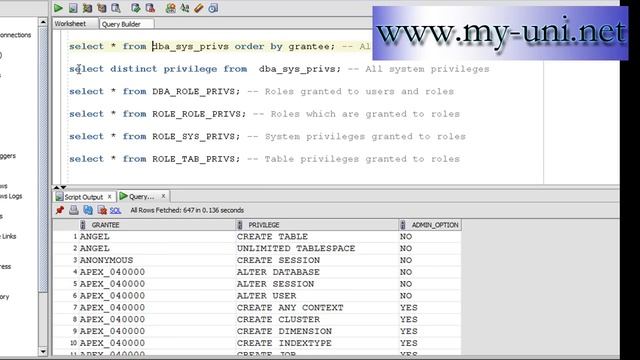640x360 pixels.
Task: Click the ROLE_TAB_PRIVS query line
Action: (264, 159)
